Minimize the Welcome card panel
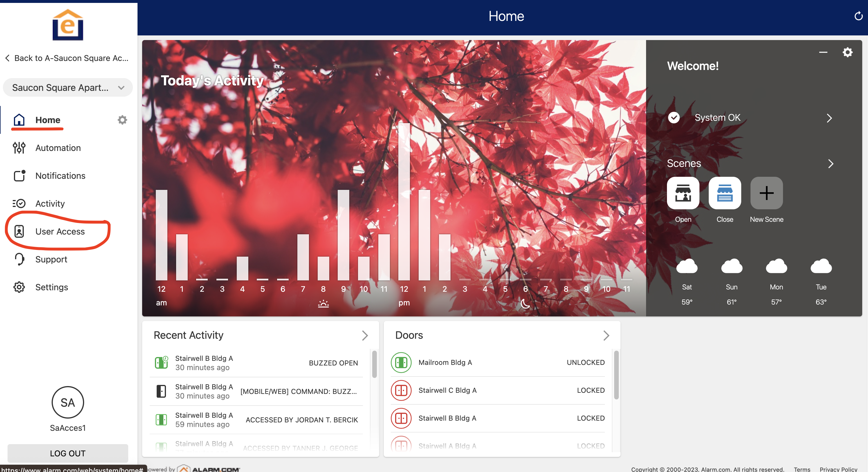The height and width of the screenshot is (472, 868). coord(823,52)
